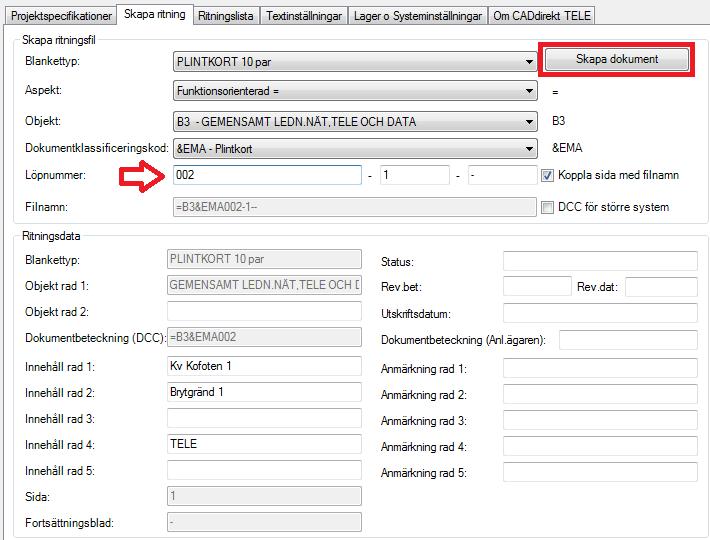
Task: Click the Anmärkning rad 5 field
Action: pyautogui.click(x=600, y=472)
